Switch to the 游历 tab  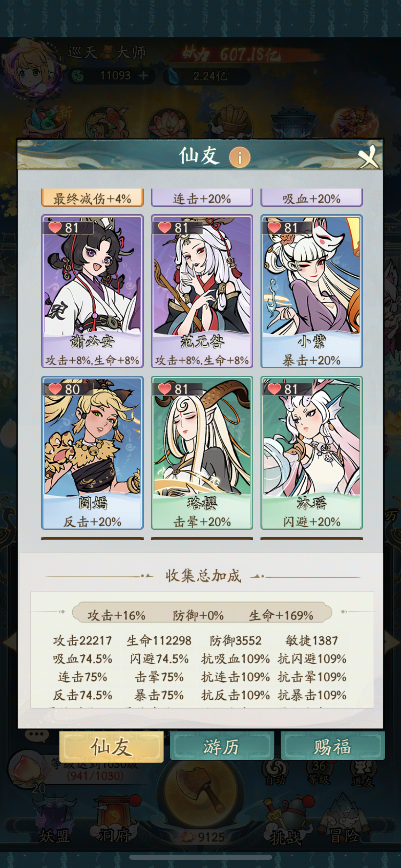[222, 747]
